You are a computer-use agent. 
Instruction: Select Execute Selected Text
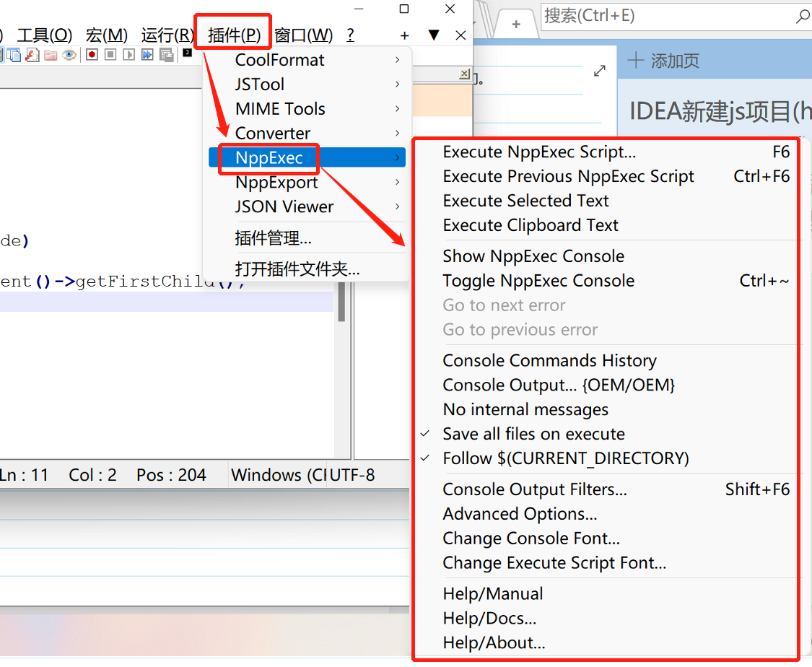pyautogui.click(x=525, y=201)
